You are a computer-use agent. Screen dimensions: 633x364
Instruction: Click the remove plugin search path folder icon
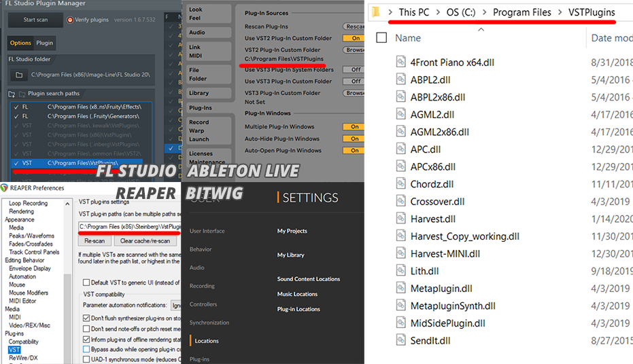22,94
